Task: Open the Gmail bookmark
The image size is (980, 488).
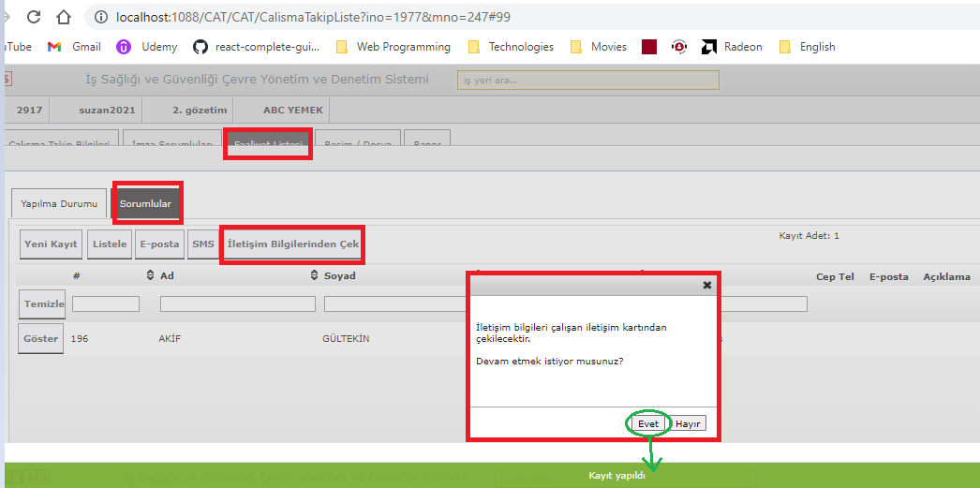Action: click(74, 47)
